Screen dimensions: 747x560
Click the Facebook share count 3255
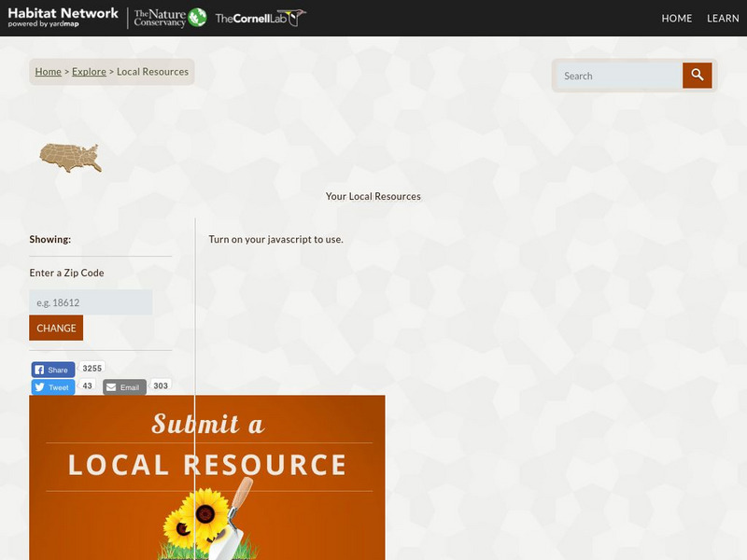[92, 368]
